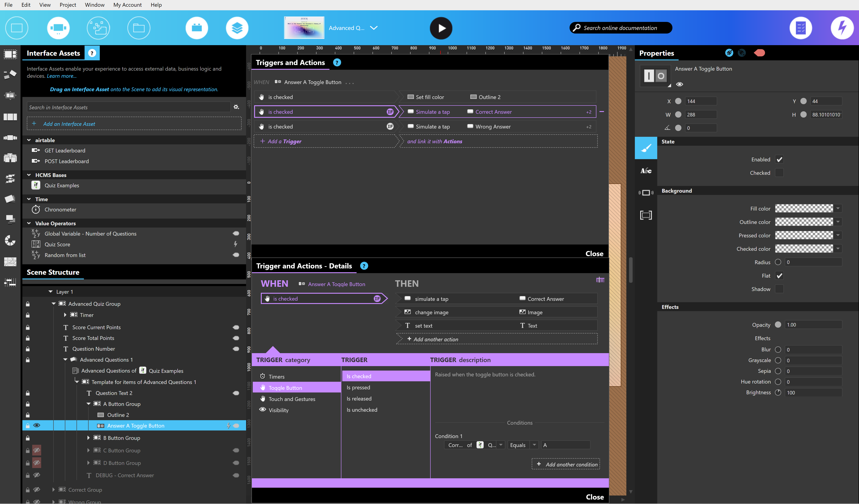The height and width of the screenshot is (504, 859).
Task: Click the Fill color swatch
Action: click(804, 208)
